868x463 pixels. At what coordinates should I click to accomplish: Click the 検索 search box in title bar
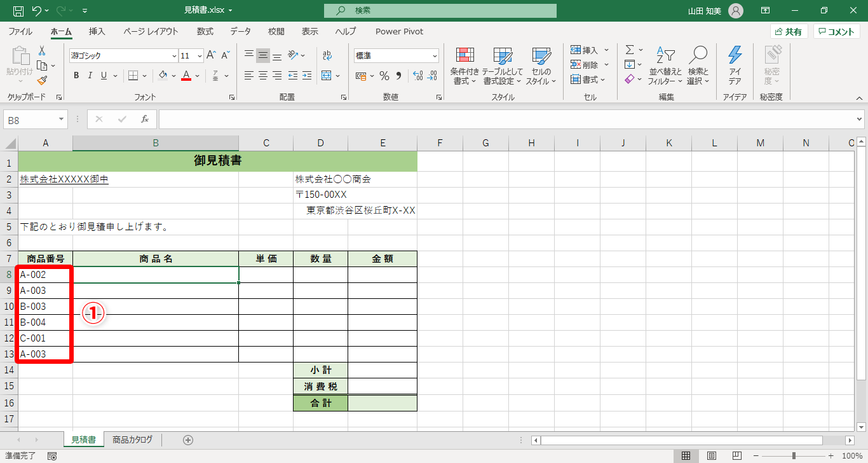point(440,11)
